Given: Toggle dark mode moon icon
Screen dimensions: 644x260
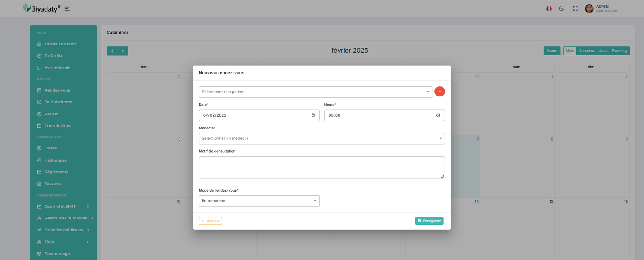Looking at the screenshot, I should 561,9.
